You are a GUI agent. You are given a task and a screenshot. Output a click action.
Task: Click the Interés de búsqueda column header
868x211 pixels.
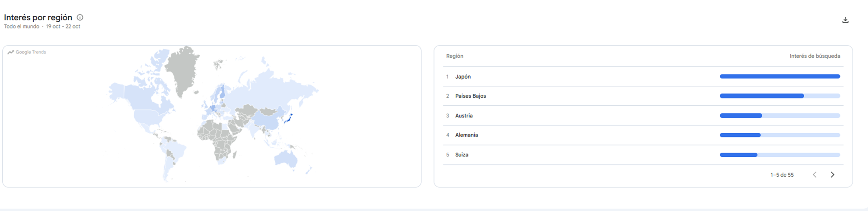pos(815,56)
